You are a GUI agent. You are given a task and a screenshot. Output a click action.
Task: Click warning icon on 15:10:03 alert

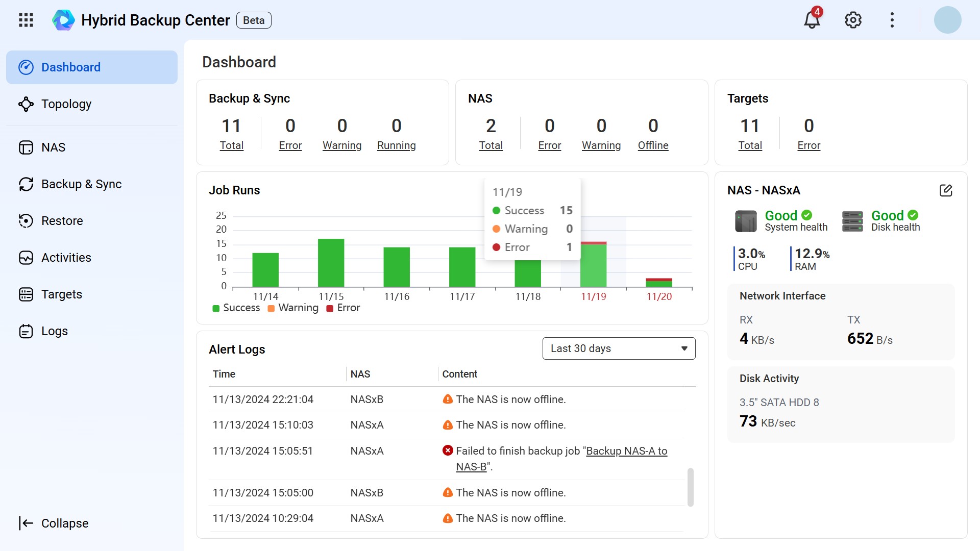pos(448,425)
